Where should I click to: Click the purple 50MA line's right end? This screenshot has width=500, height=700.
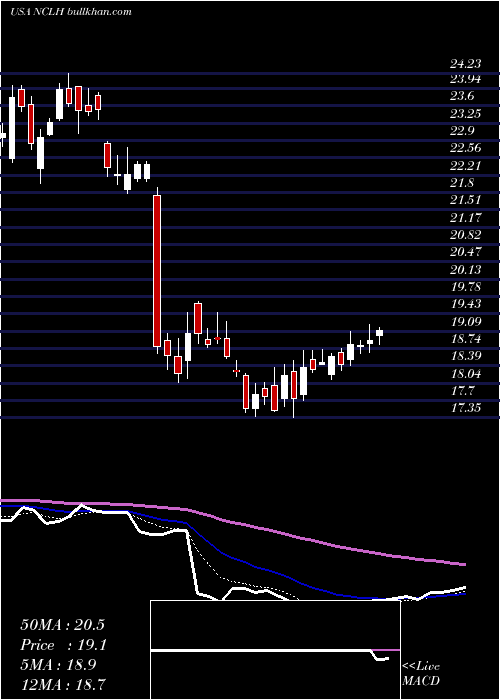click(x=463, y=564)
